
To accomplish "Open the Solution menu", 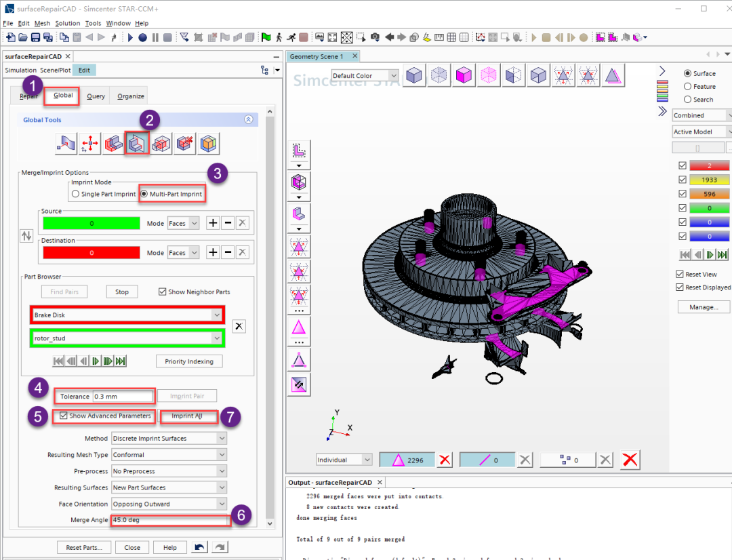I will tap(68, 23).
